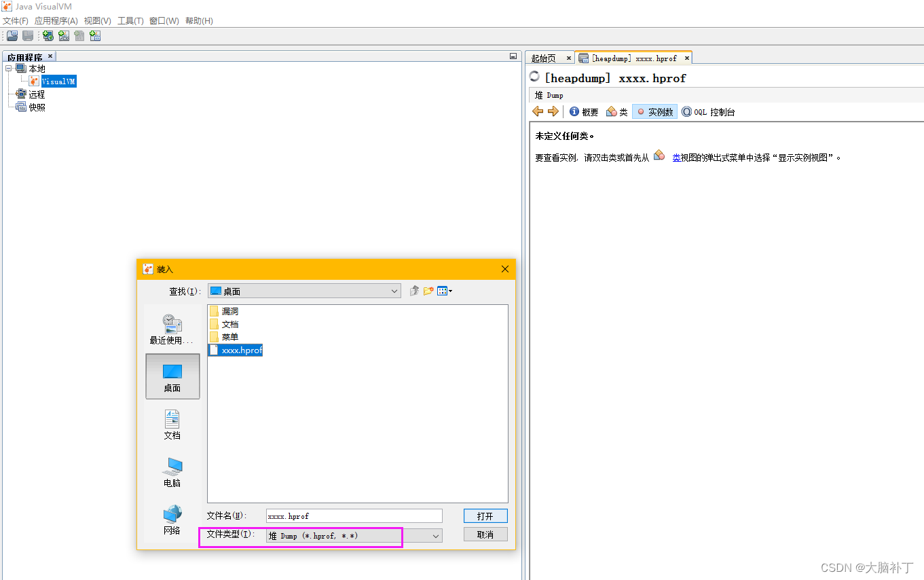
Task: Open the Recent places shortcut in dialog sidebar
Action: coord(172,329)
